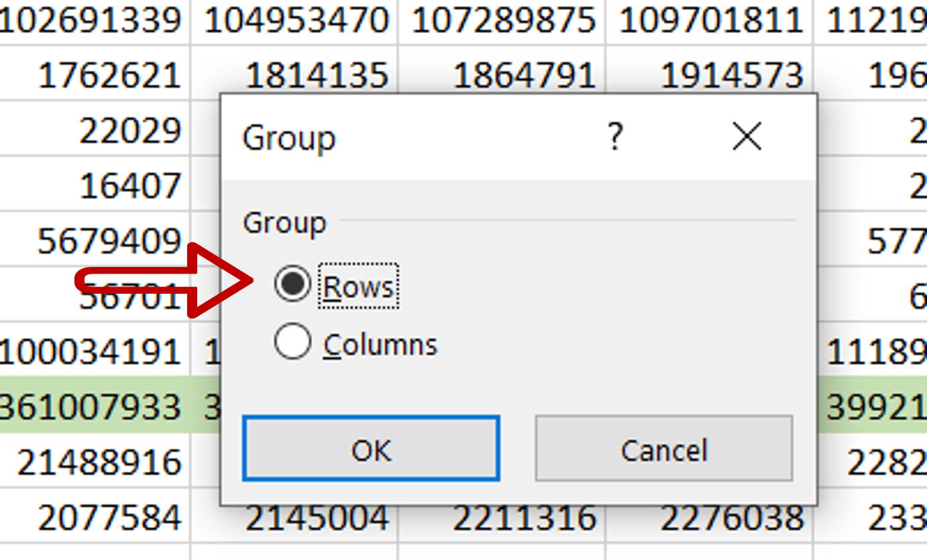The width and height of the screenshot is (927, 560).
Task: Click OK to group the rows
Action: (370, 449)
